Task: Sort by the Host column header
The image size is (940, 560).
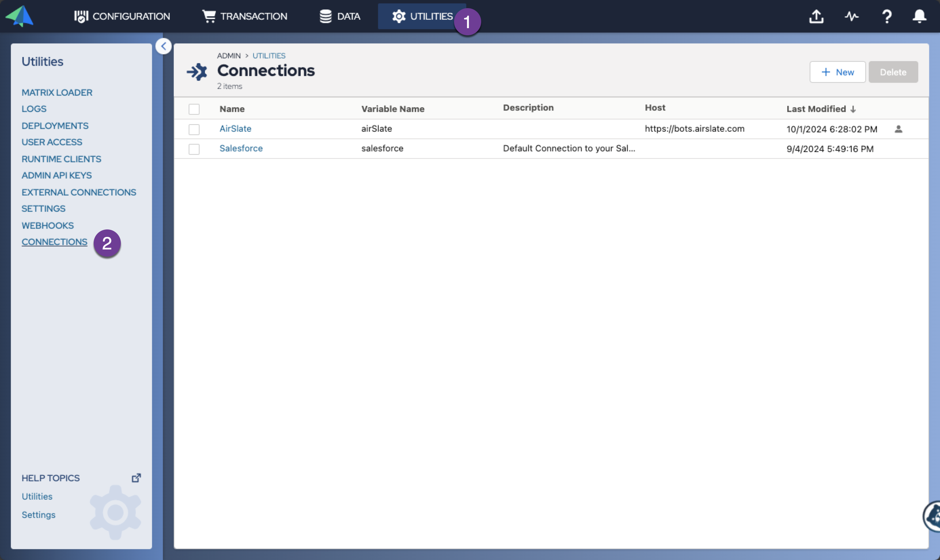Action: pyautogui.click(x=655, y=108)
